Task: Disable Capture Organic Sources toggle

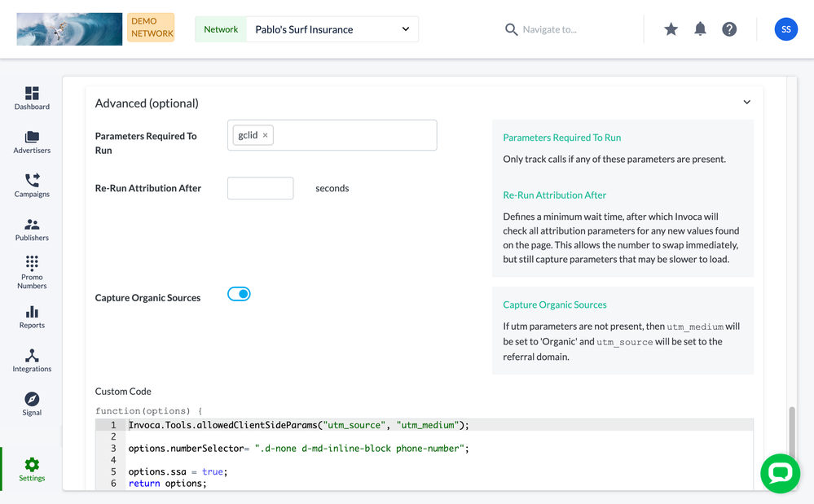Action: point(239,294)
